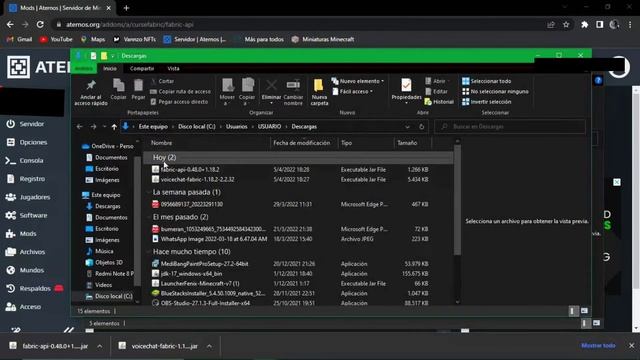Click the Explorer help question icon
Viewport: 640px width, 360px height.
tap(598, 81)
